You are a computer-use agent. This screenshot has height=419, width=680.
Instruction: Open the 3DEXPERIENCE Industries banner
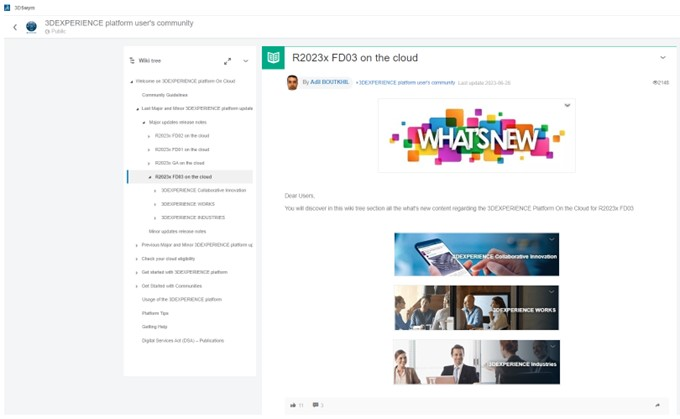tap(476, 362)
